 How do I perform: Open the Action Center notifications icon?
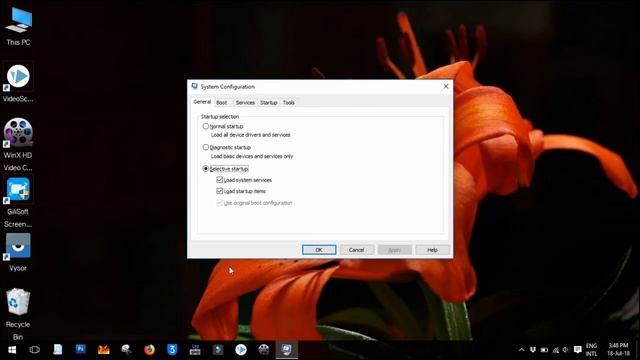click(x=578, y=350)
